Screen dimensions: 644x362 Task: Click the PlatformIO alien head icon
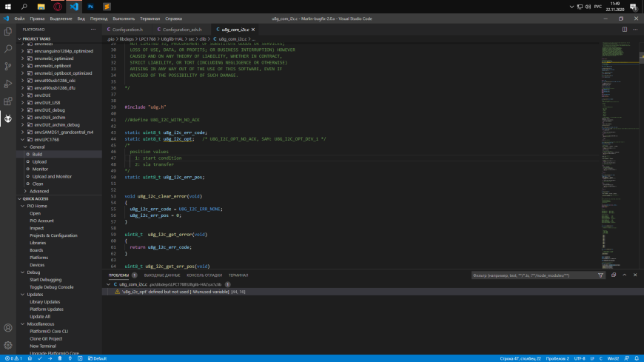(8, 118)
